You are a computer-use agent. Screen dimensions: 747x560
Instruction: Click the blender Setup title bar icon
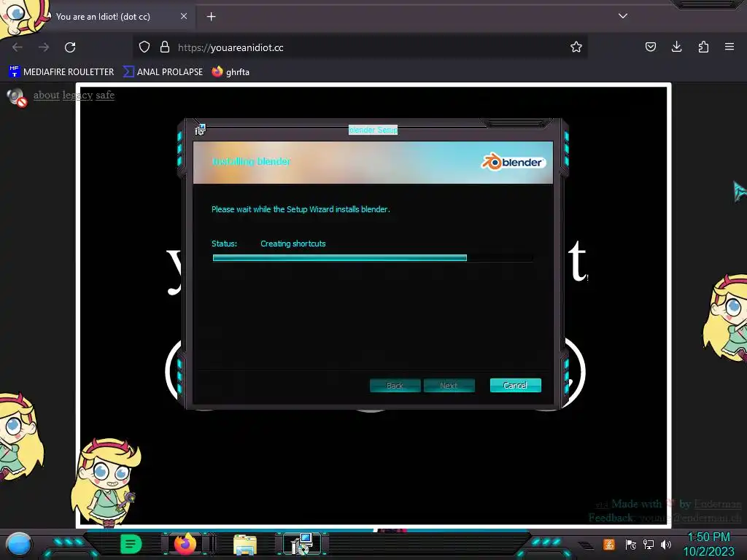(200, 129)
